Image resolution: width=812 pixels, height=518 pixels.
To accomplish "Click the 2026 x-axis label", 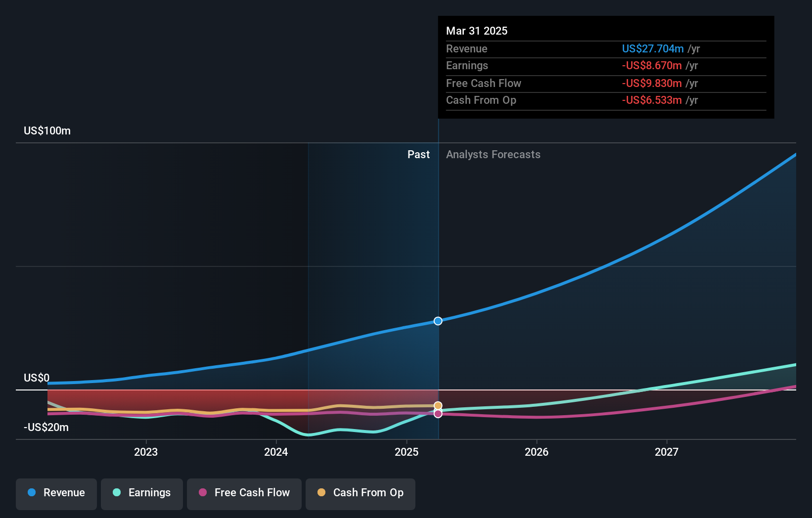I will [x=537, y=452].
